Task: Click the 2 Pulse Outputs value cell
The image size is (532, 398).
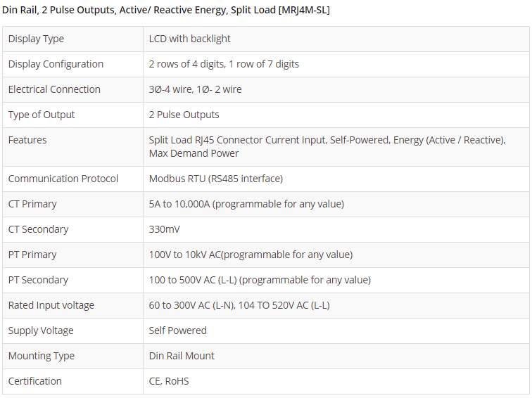Action: tap(184, 115)
